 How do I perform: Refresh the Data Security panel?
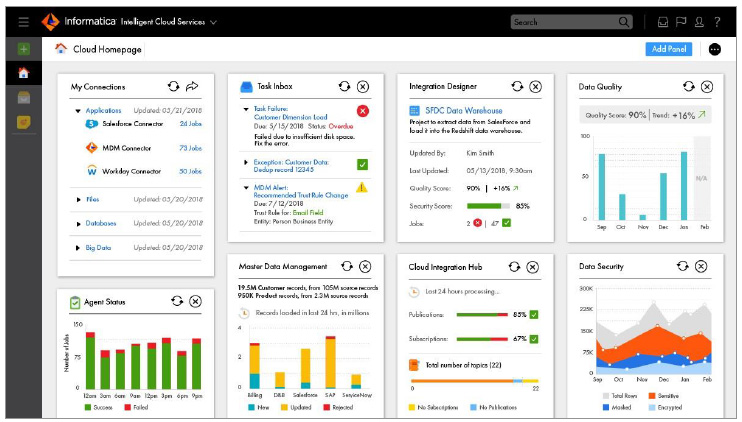coord(682,266)
